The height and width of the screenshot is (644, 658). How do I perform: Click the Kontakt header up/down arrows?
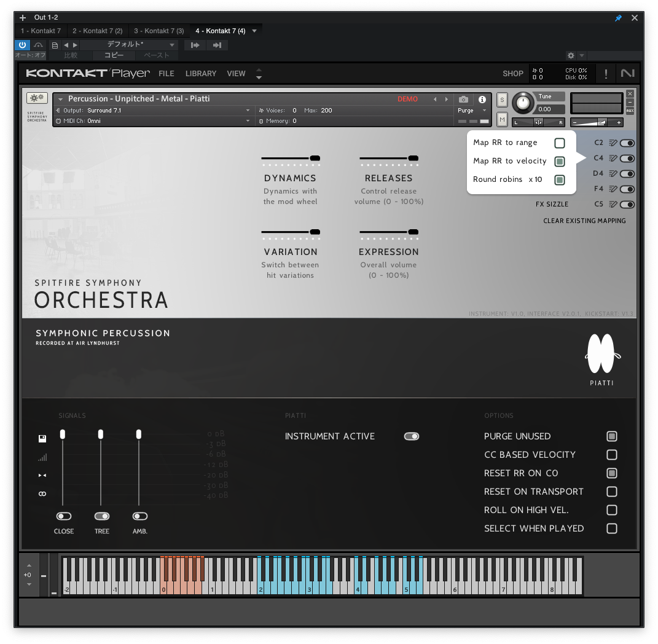click(259, 74)
